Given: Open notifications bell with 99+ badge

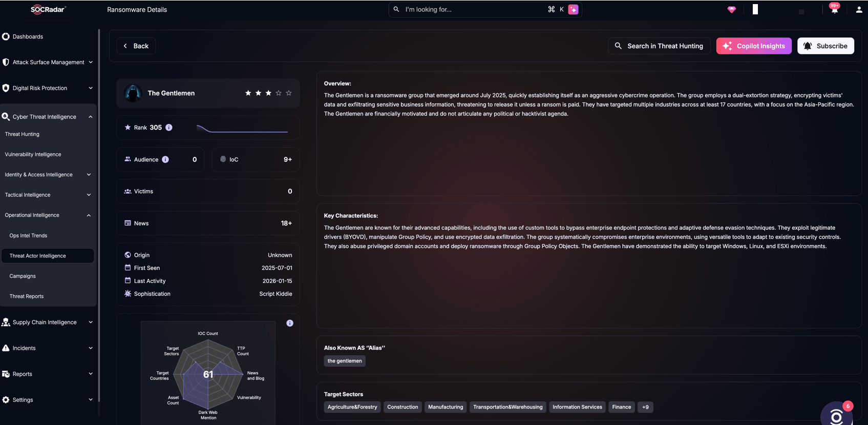Looking at the screenshot, I should click(x=834, y=9).
